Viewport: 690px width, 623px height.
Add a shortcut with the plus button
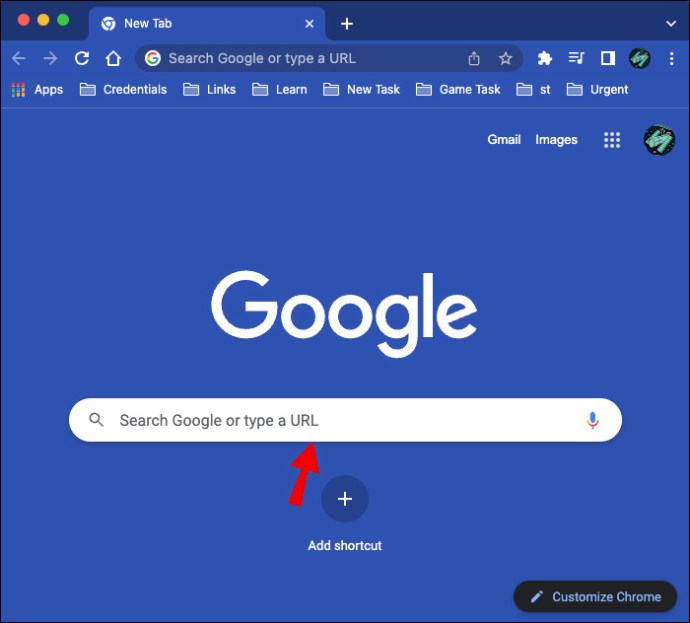345,498
